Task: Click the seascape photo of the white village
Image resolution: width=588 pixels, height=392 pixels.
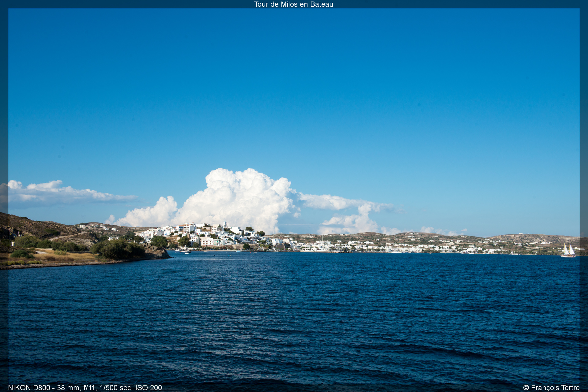Action: coord(294,196)
